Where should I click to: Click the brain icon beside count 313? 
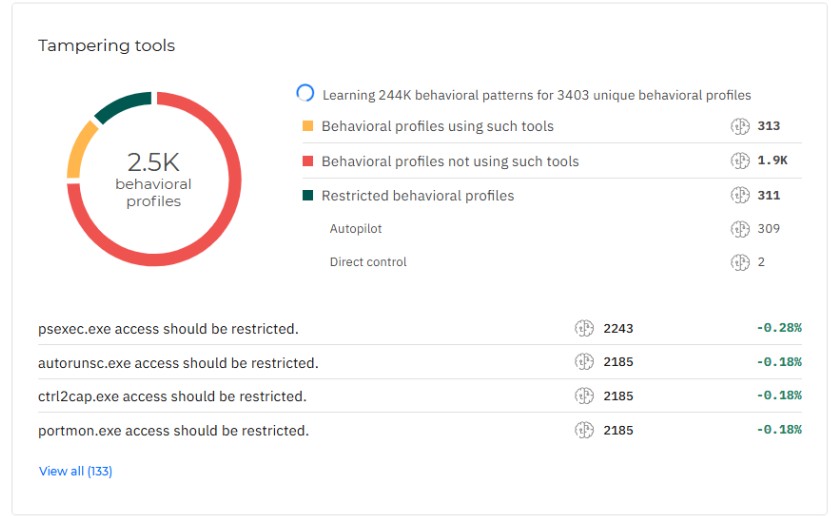click(x=740, y=126)
